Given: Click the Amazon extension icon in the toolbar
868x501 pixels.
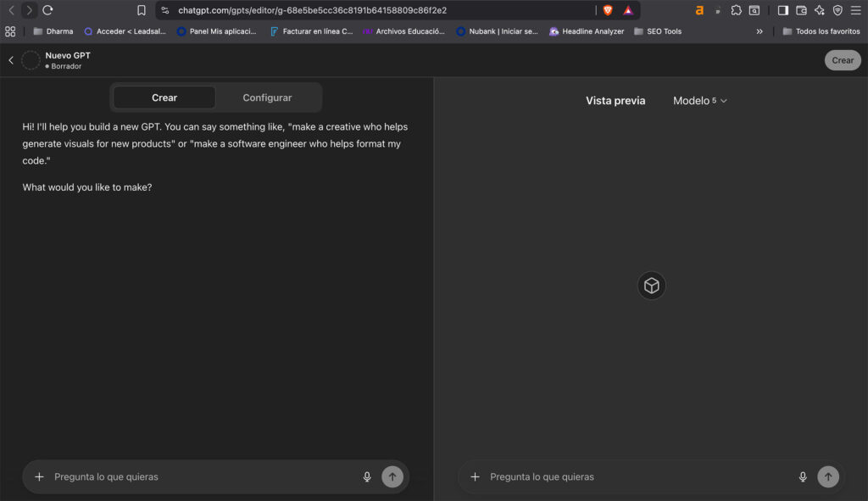Looking at the screenshot, I should click(699, 11).
